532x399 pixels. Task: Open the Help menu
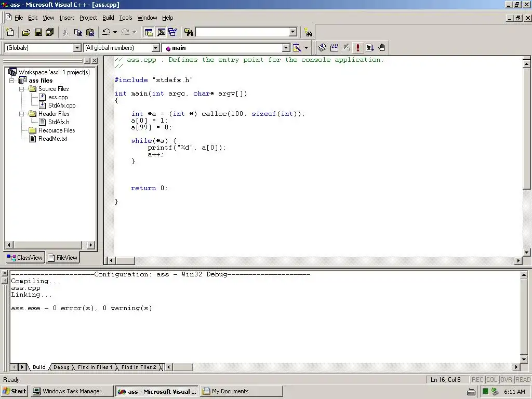pyautogui.click(x=168, y=18)
